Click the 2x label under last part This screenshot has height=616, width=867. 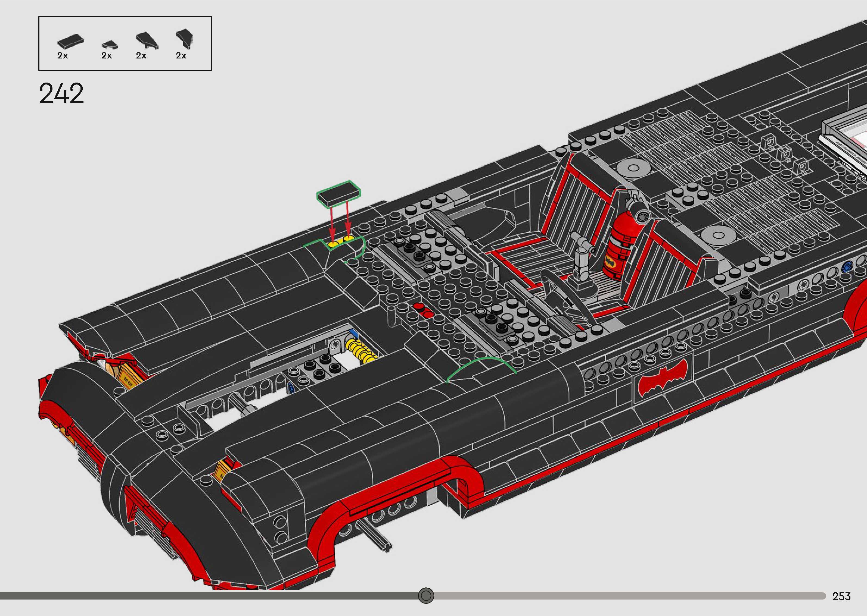(181, 56)
